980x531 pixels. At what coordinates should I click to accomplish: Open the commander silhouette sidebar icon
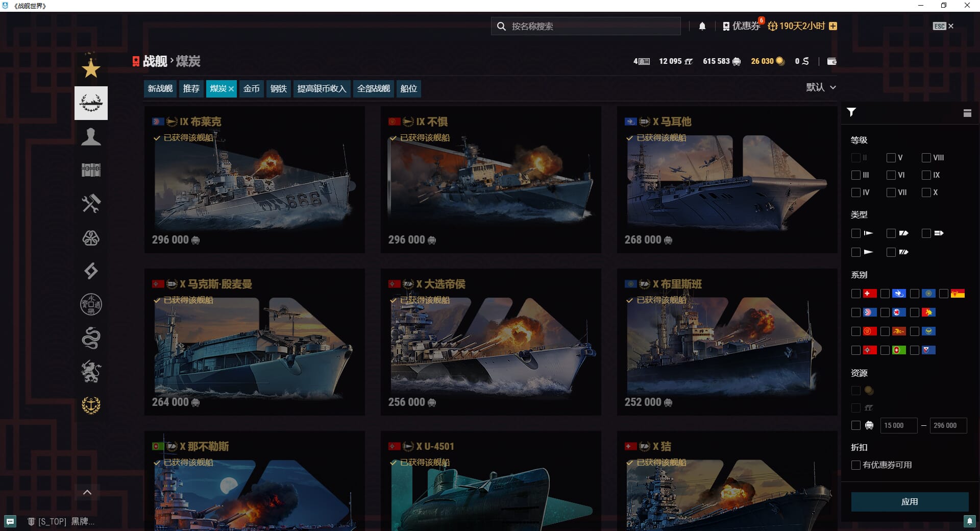pyautogui.click(x=91, y=137)
